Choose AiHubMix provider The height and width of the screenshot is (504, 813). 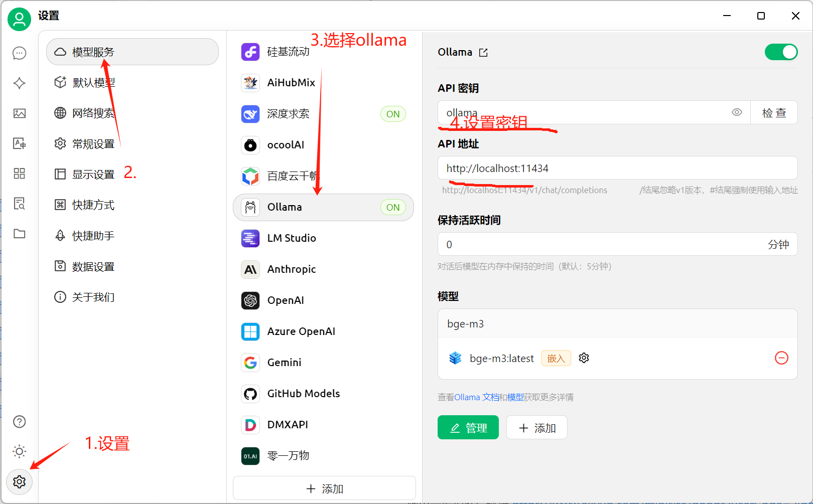(323, 83)
